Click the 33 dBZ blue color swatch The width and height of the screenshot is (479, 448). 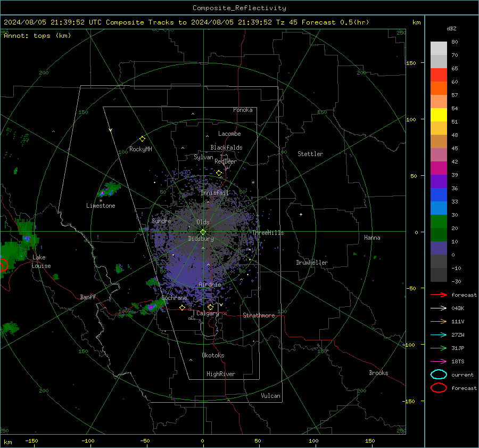[x=439, y=195]
